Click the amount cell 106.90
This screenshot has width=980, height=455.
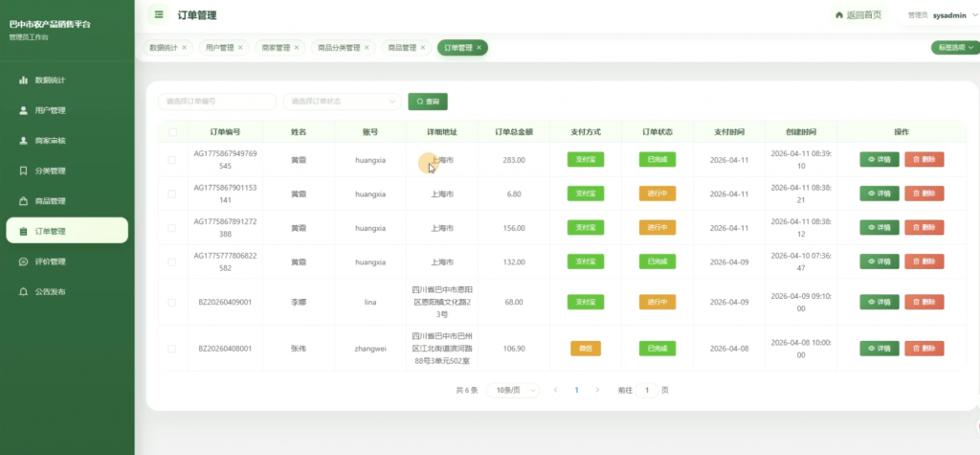tap(514, 349)
